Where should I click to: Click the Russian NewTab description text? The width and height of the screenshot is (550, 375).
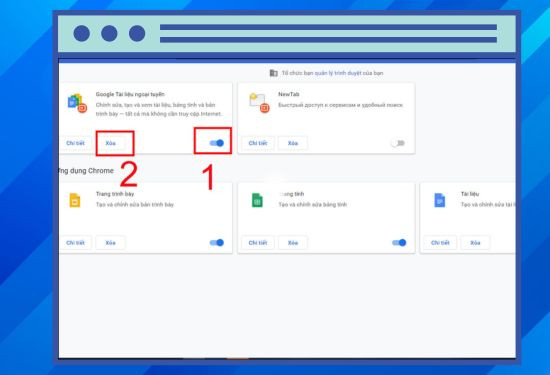click(x=341, y=105)
